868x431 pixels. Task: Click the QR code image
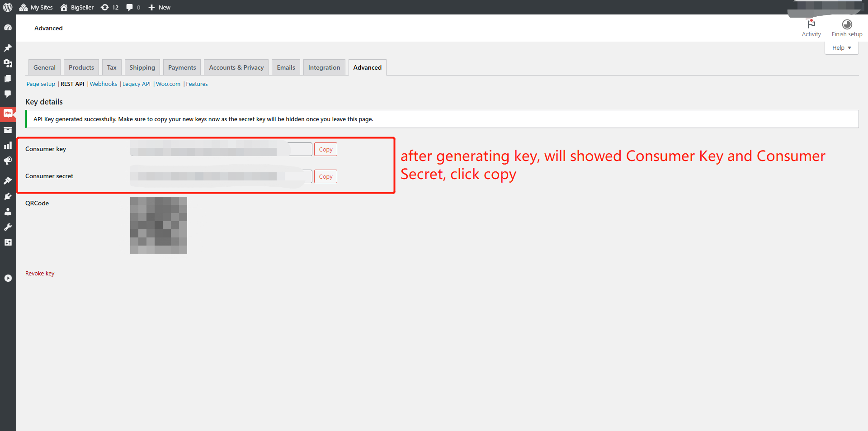pos(159,225)
